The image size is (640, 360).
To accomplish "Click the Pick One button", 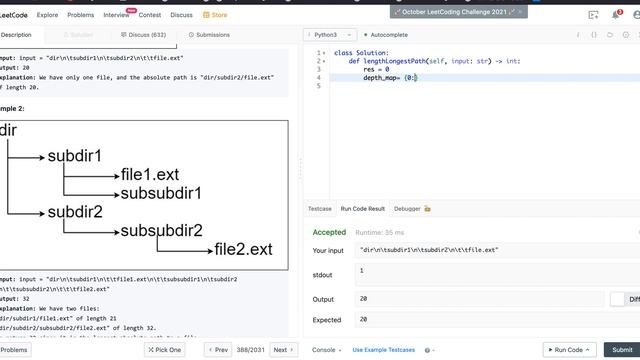I will click(164, 350).
